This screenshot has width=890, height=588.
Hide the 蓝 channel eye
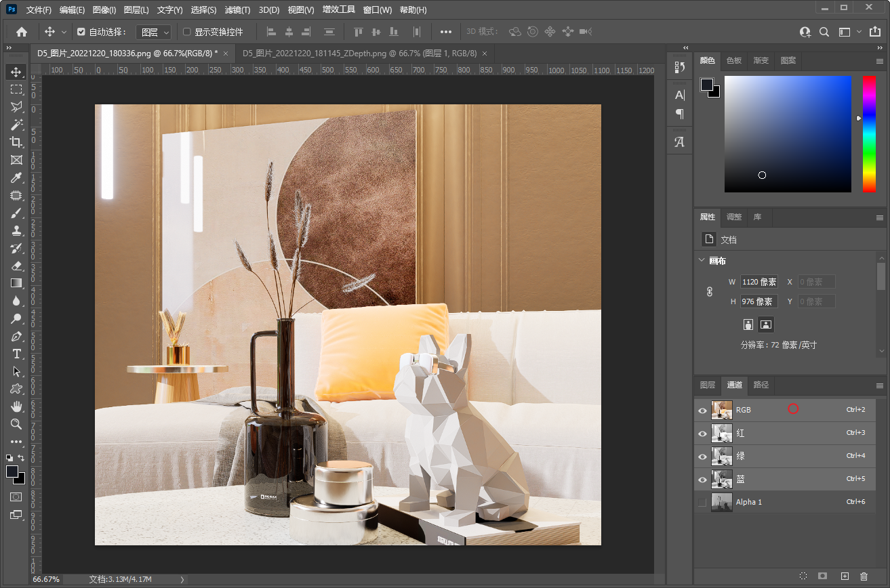pyautogui.click(x=702, y=480)
